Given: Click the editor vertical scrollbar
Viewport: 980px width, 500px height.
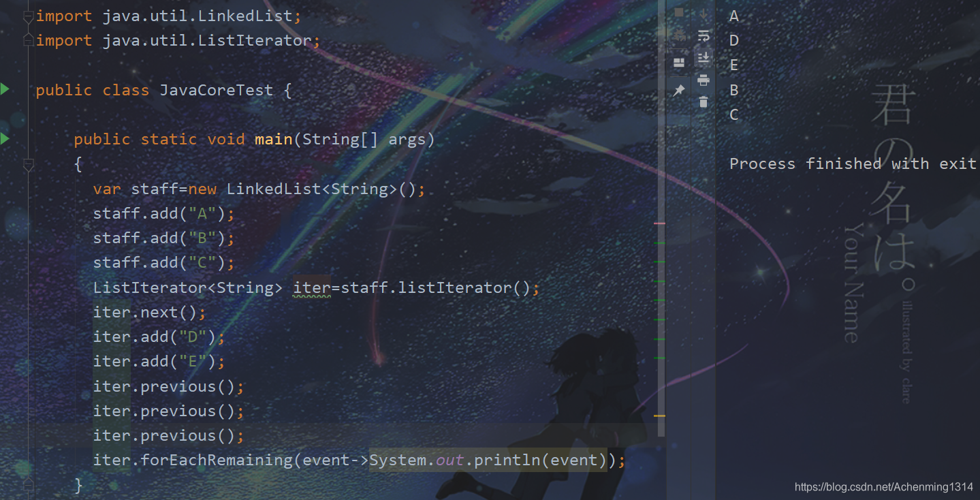Looking at the screenshot, I should tap(661, 218).
